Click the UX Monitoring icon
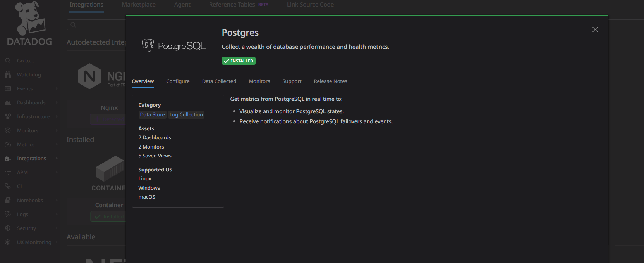The width and height of the screenshot is (644, 263). coord(8,242)
